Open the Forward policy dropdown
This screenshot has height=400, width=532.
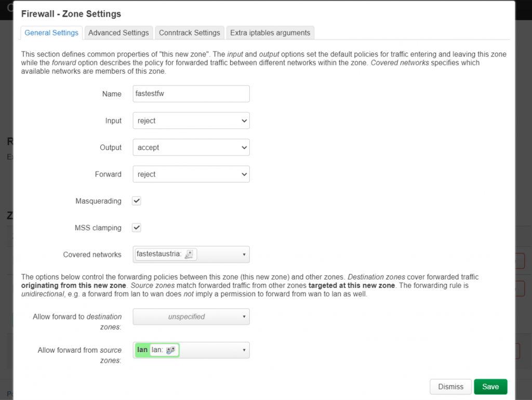pyautogui.click(x=191, y=174)
